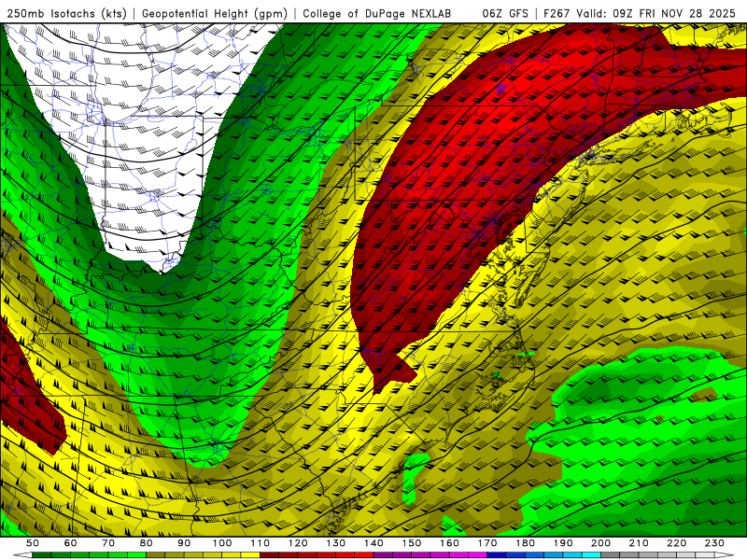Click the right arrow end of the color bar

pos(725,555)
